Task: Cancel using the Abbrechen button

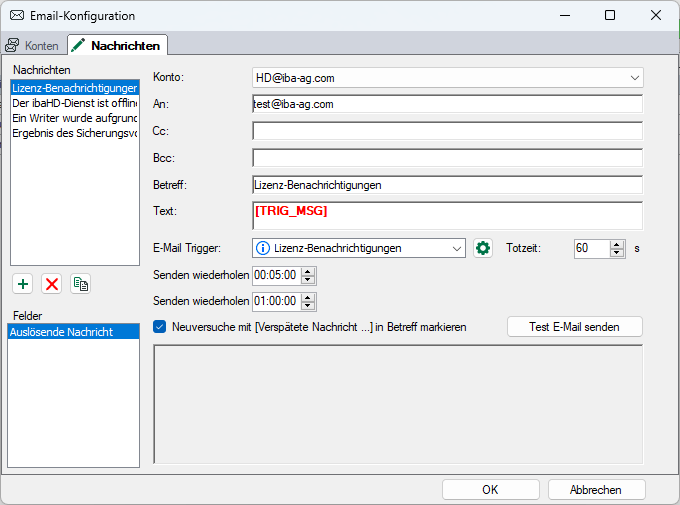Action: tap(596, 490)
